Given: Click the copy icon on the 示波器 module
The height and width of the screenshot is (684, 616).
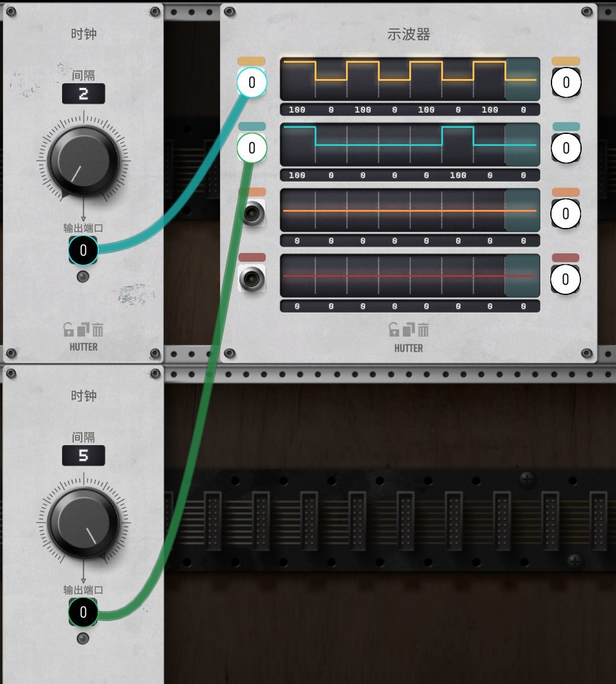Looking at the screenshot, I should click(x=409, y=330).
